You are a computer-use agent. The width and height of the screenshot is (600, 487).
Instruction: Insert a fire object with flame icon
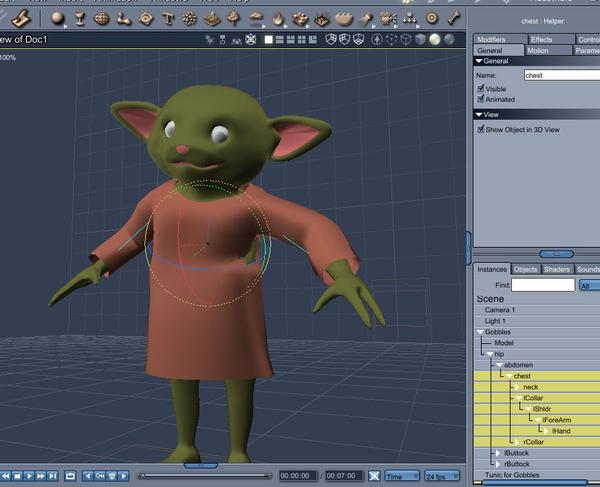(278, 18)
